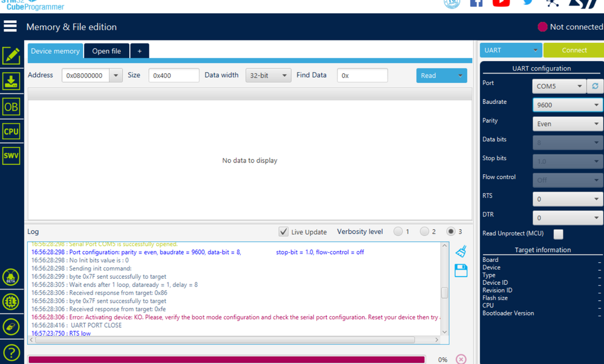Viewport: 604px width, 364px height.
Task: Cancel operation via progress X icon
Action: tap(461, 359)
